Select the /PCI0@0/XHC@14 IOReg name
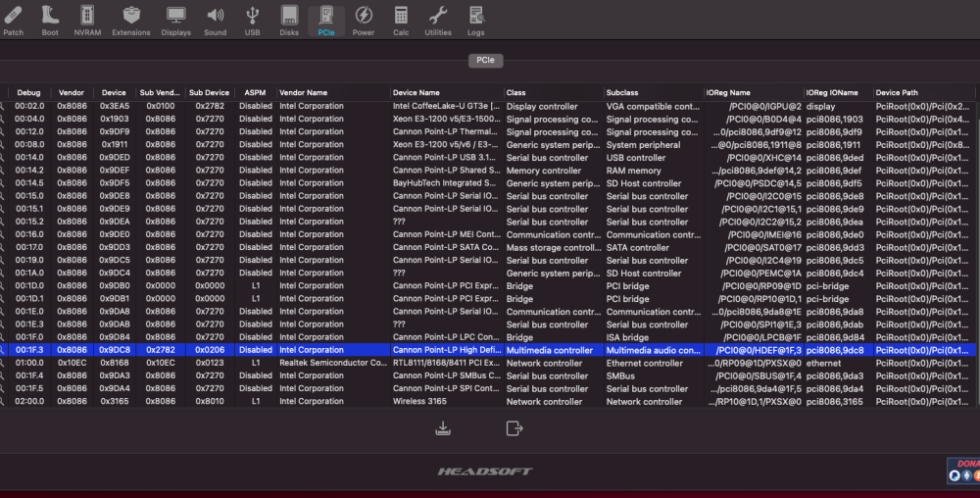Viewport: 980px width, 498px height. tap(763, 158)
